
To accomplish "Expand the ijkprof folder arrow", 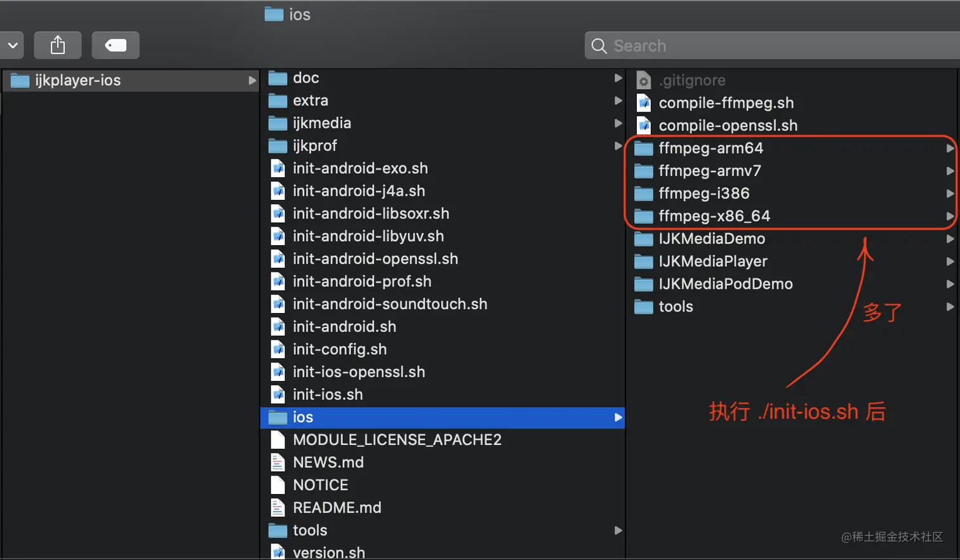I will pos(618,146).
